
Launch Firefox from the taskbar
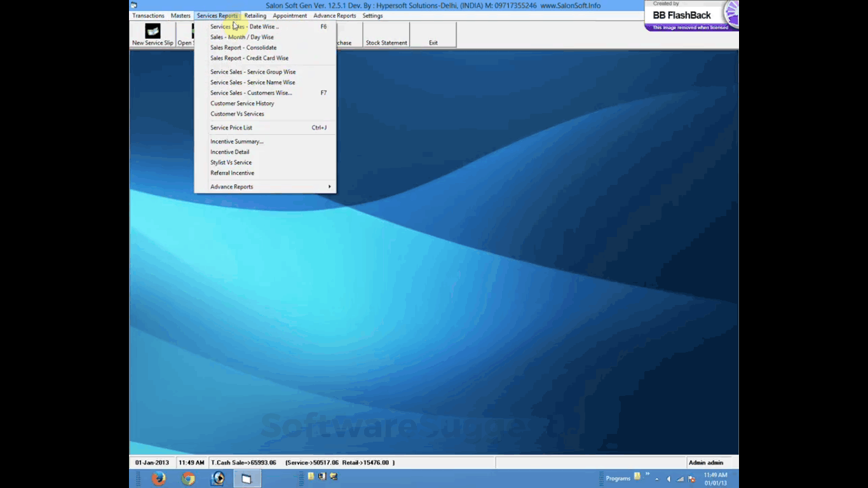click(159, 478)
